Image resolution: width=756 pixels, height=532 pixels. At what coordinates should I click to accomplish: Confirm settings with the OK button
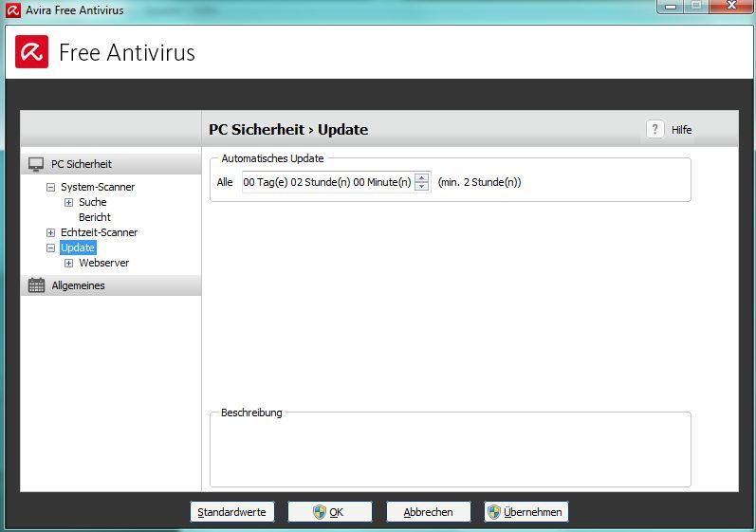330,512
